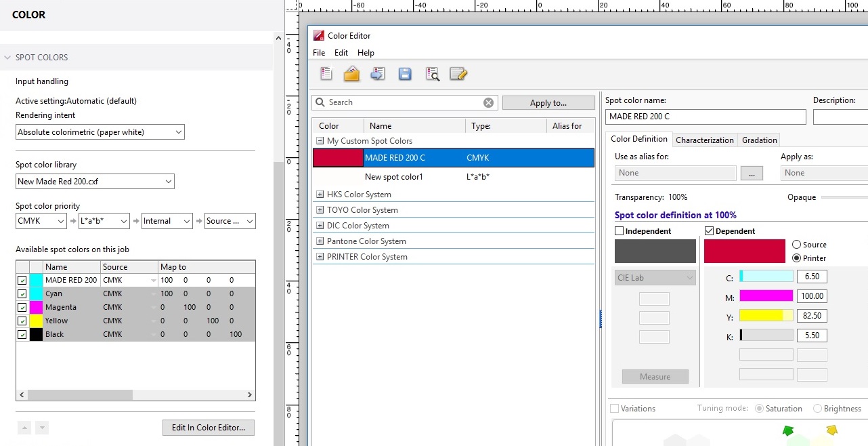
Task: Select the Source radio button
Action: [796, 245]
